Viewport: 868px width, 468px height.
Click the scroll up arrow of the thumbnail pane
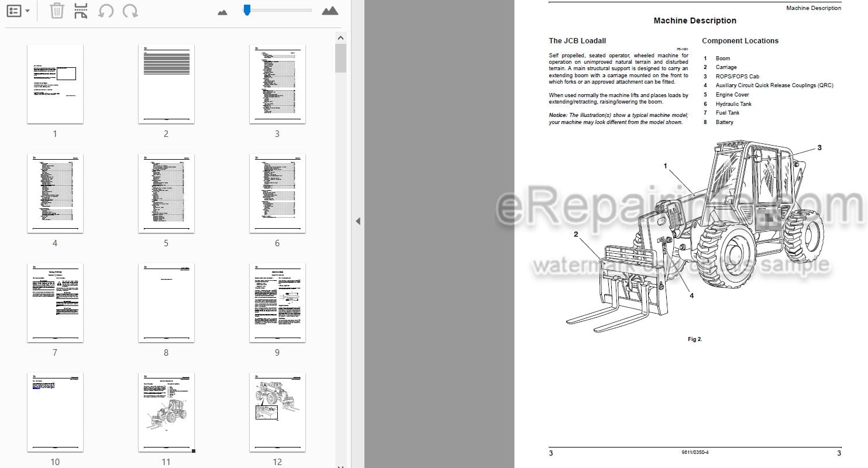click(x=340, y=37)
